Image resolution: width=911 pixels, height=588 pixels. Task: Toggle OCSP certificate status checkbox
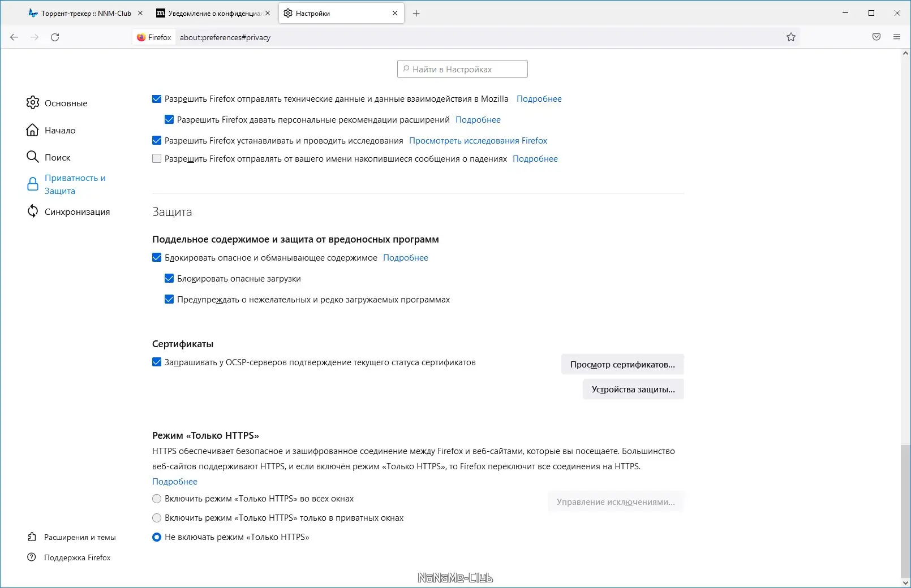(x=157, y=362)
